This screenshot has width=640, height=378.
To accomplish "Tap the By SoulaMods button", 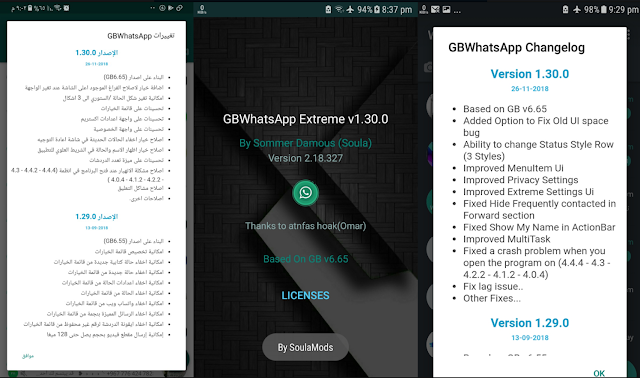I will [305, 347].
